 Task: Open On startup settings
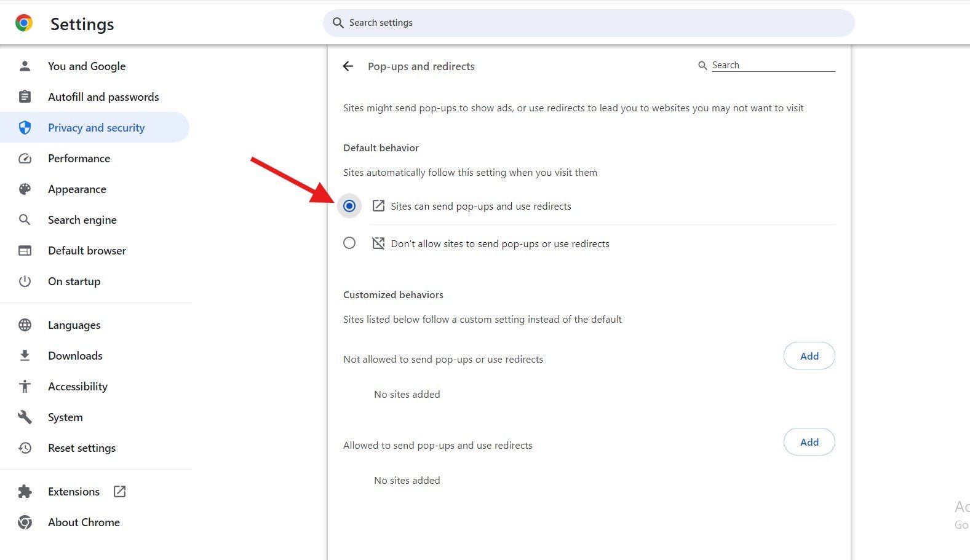(x=95, y=281)
